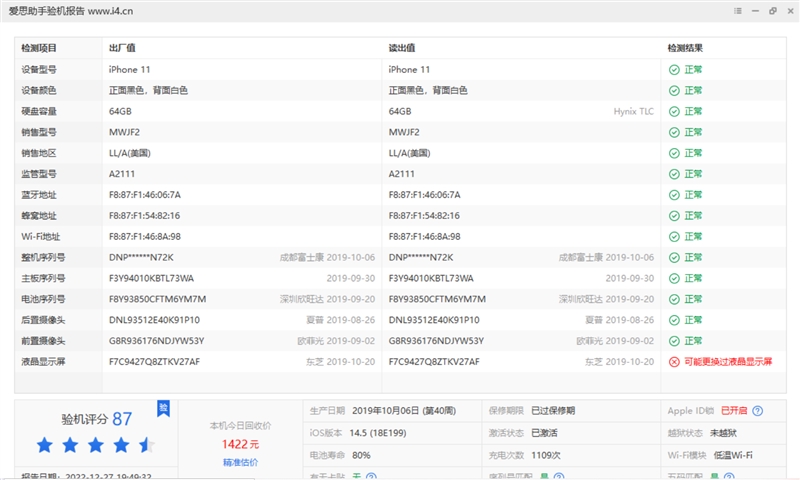Click the 已开启 Apple ID lock status

point(734,411)
